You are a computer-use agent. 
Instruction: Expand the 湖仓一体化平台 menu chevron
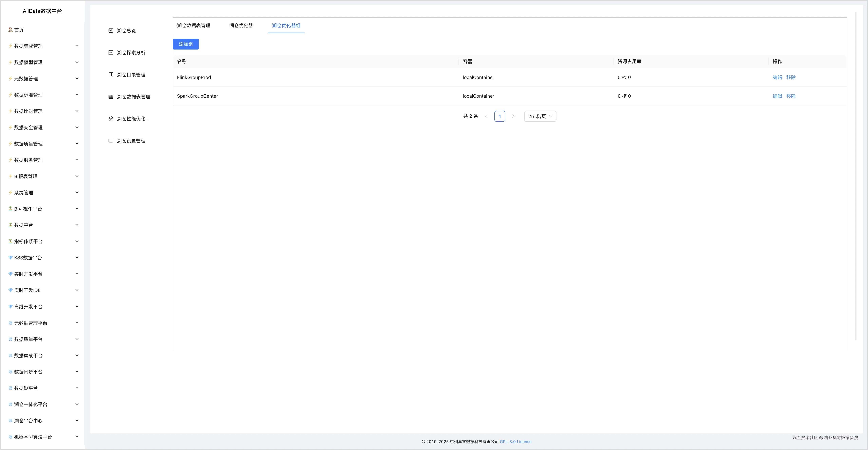[x=77, y=404]
